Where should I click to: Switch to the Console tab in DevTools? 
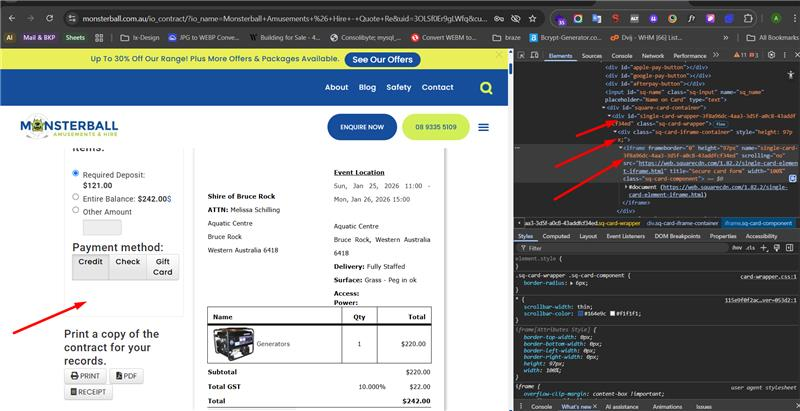pos(622,55)
